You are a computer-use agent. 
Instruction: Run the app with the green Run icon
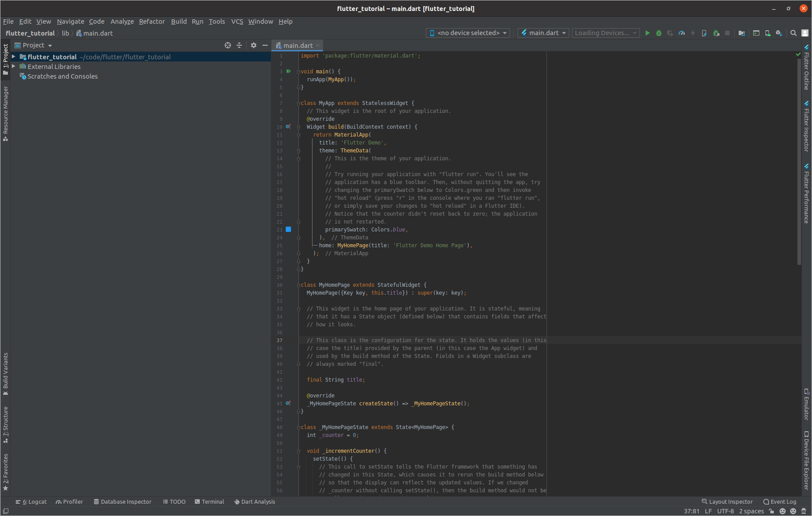pyautogui.click(x=647, y=33)
